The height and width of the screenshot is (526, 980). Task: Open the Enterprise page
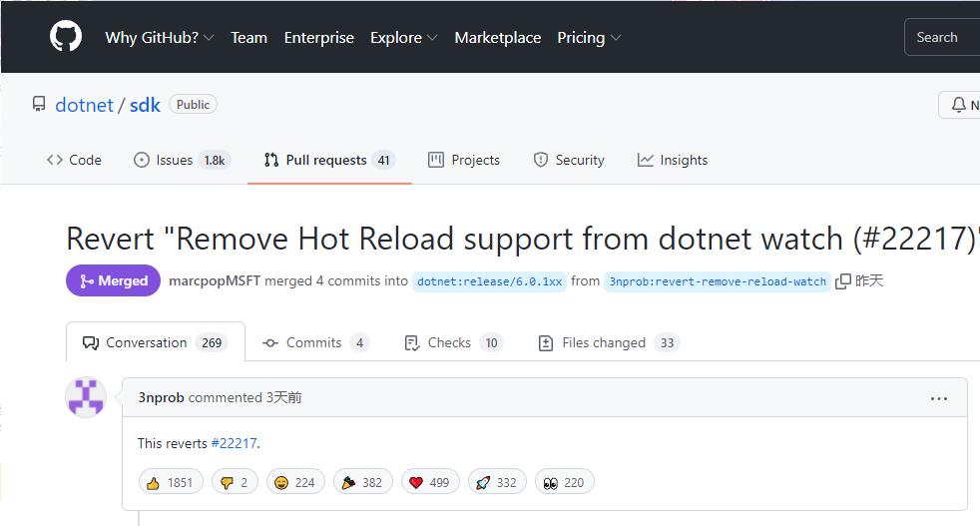point(318,38)
